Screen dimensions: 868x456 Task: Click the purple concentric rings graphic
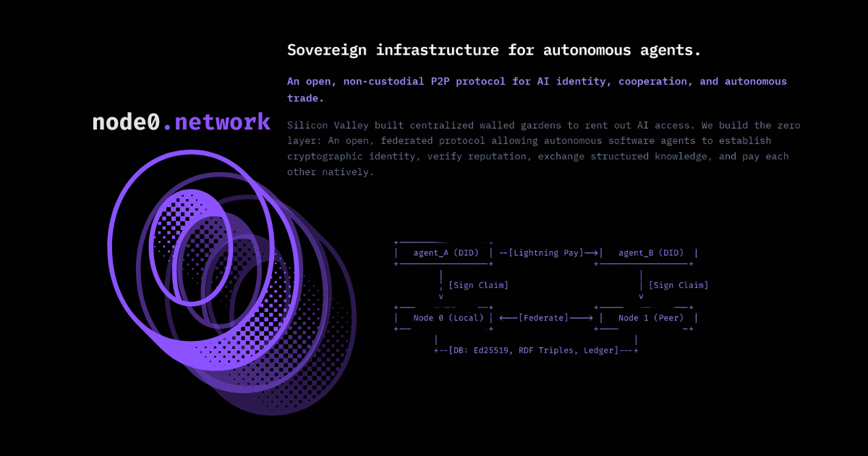click(x=231, y=282)
